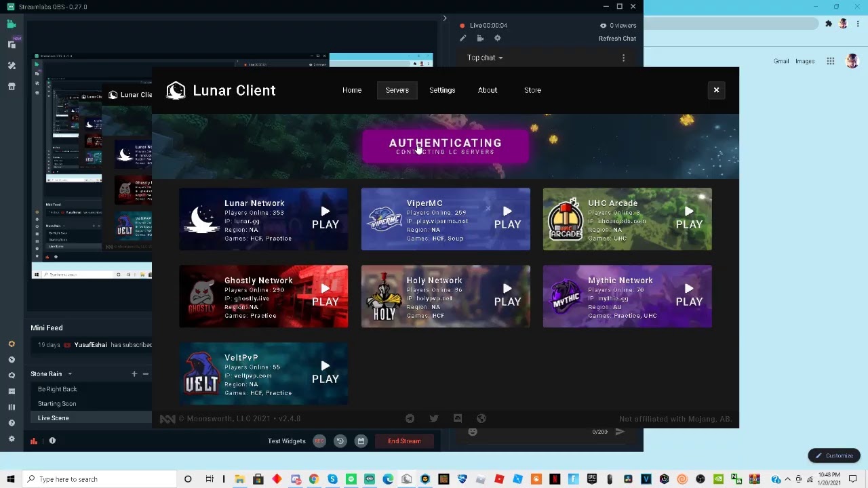Open chat three-dot options menu

click(623, 58)
